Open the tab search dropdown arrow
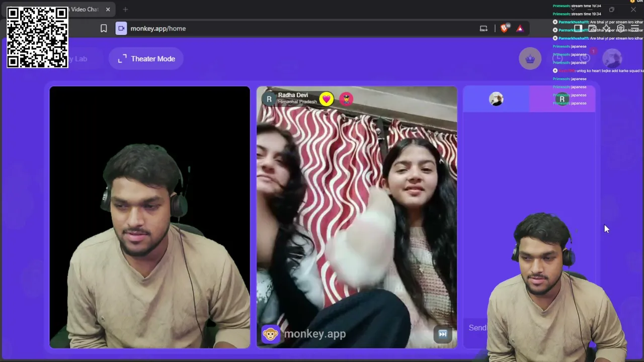 pyautogui.click(x=573, y=10)
